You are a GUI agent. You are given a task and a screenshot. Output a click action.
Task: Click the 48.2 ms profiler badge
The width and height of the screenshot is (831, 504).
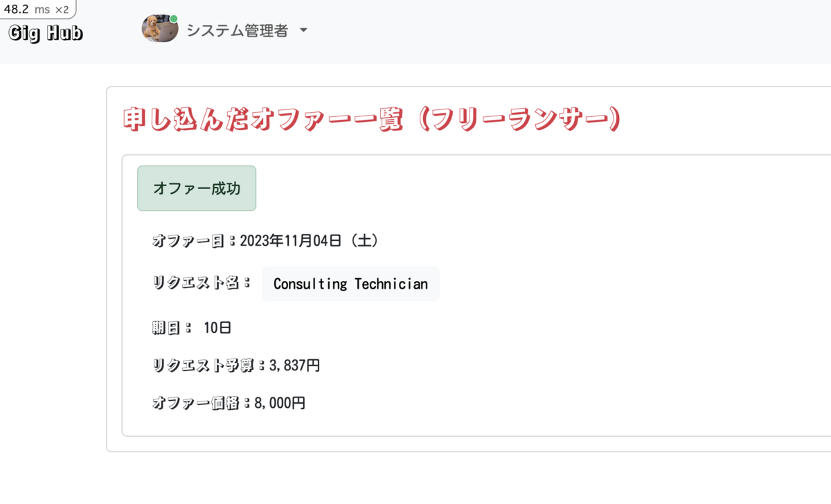[37, 9]
